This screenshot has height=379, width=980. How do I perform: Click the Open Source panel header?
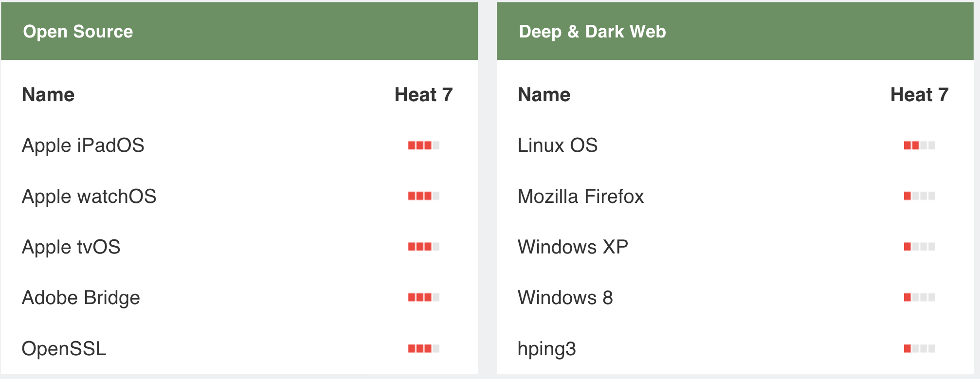point(239,31)
